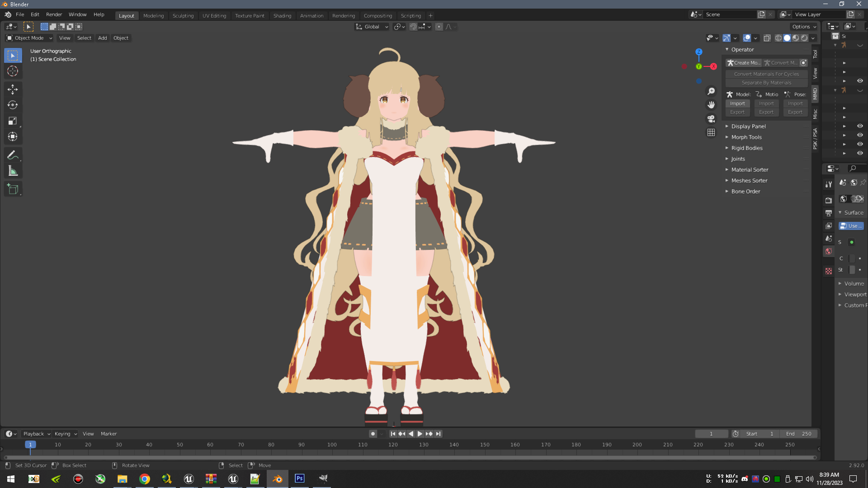
Task: Switch to Material Preview shading
Action: (796, 38)
